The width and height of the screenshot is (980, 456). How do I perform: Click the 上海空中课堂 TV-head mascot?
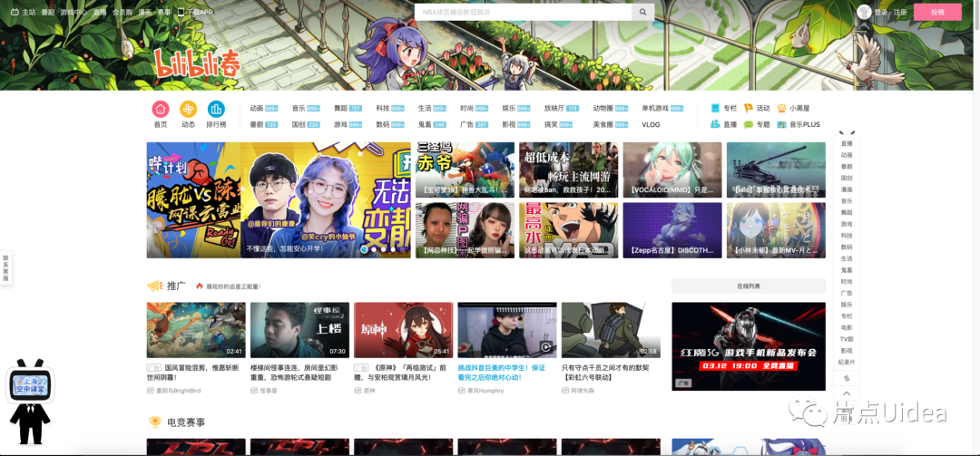[29, 401]
